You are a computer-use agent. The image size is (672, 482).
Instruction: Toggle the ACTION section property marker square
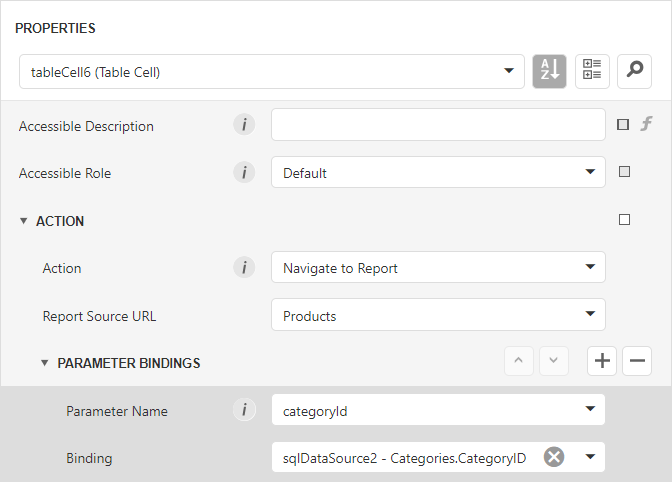tap(624, 220)
